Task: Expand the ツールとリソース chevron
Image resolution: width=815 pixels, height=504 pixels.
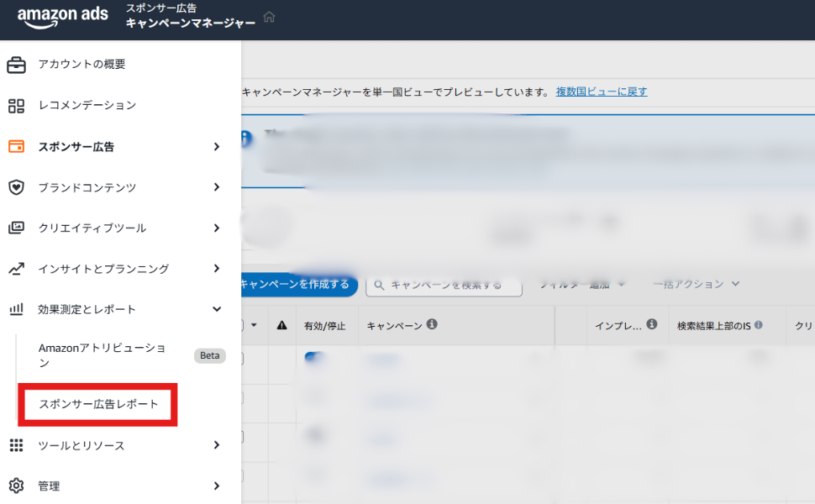Action: click(x=217, y=445)
